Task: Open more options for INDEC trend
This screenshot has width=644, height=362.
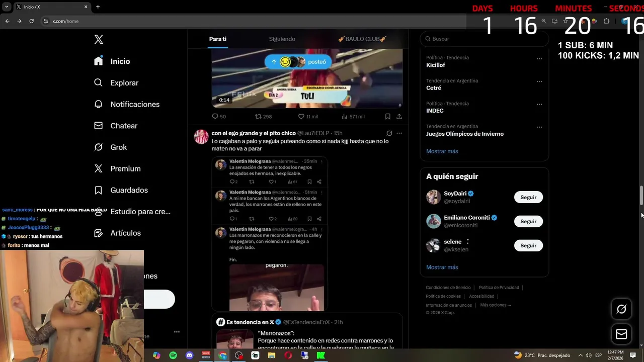Action: coord(539,105)
